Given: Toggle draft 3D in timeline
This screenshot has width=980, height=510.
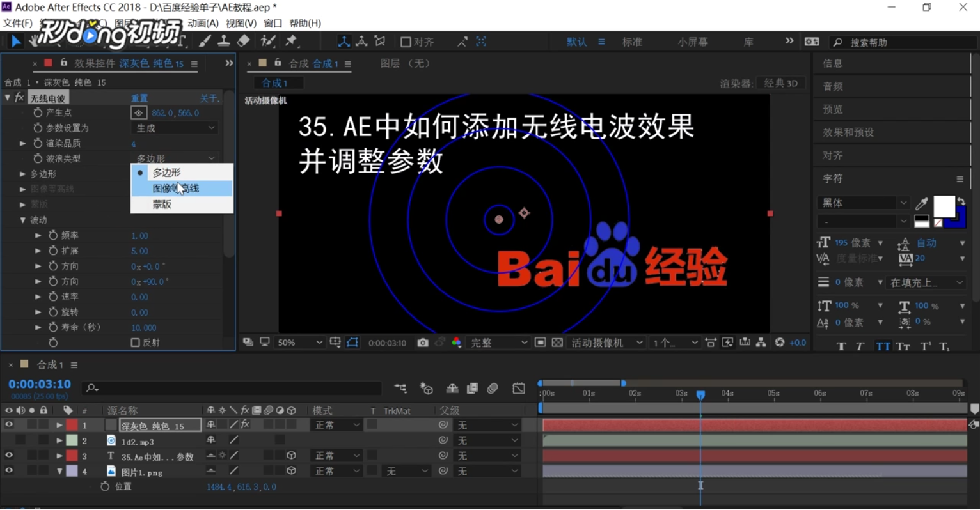Looking at the screenshot, I should coord(426,388).
